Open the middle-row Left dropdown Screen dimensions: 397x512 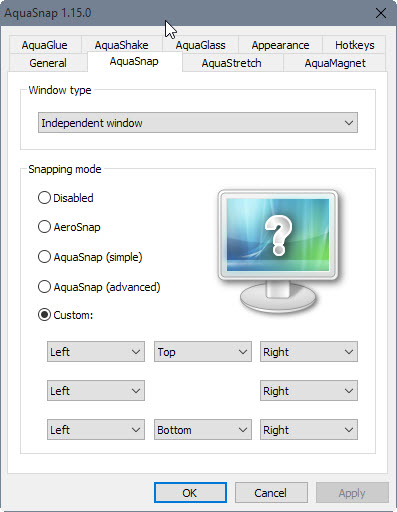(96, 391)
